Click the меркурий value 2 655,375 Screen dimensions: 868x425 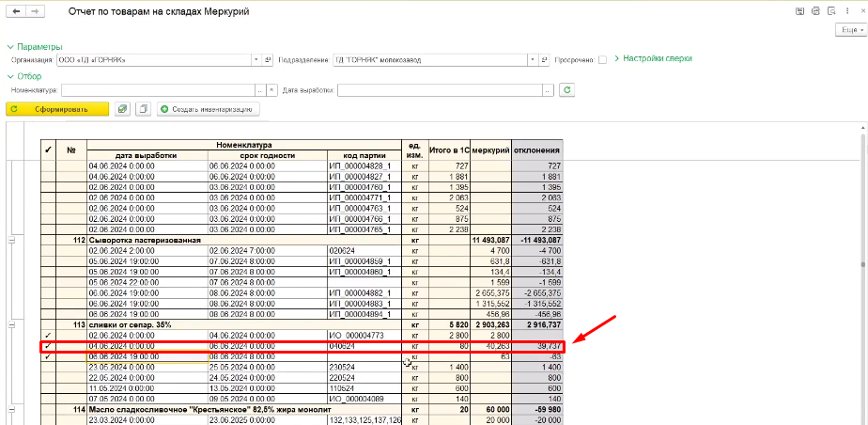[x=490, y=293]
